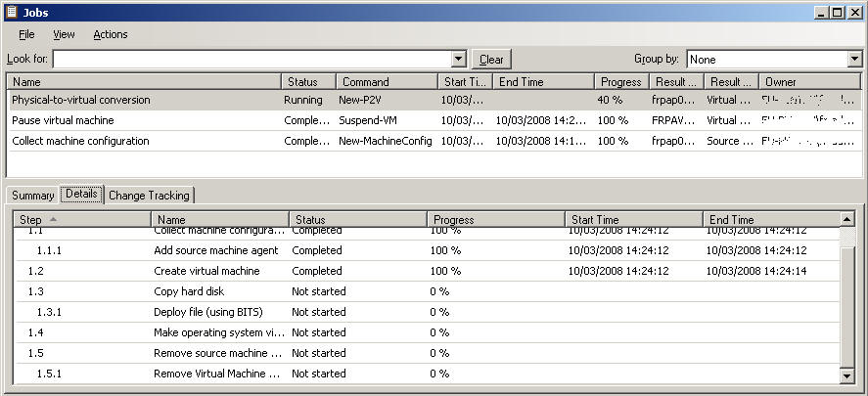Switch to the Summary tab
The width and height of the screenshot is (868, 396).
pos(32,196)
